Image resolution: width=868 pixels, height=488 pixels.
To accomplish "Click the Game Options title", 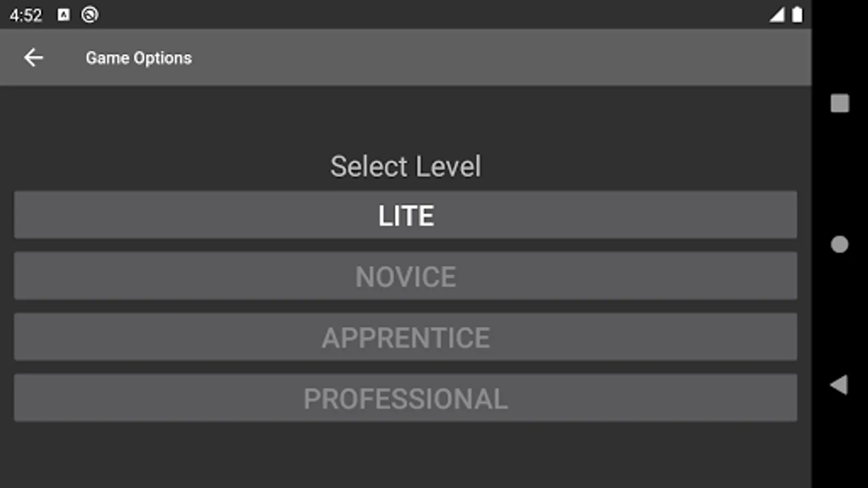I will point(138,57).
